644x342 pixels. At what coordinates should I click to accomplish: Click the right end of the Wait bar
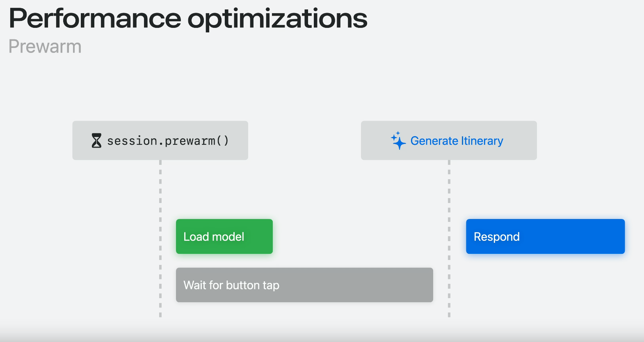click(x=425, y=285)
